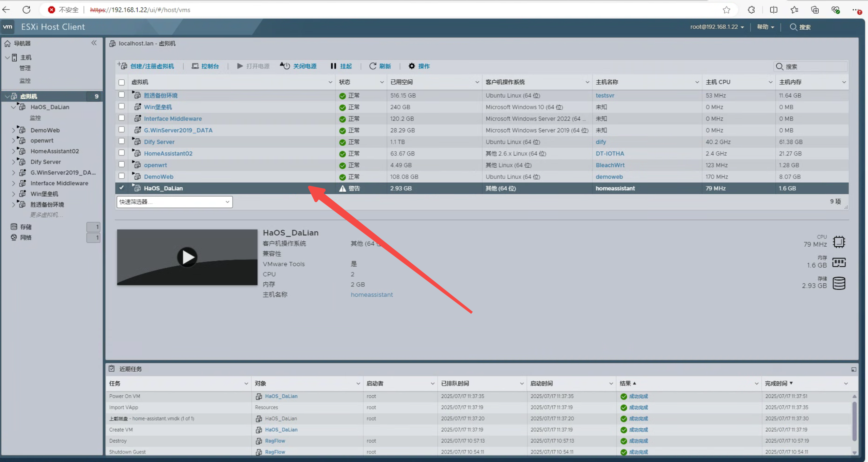Collapse the navigator with the double-chevron icon
Screen dimensions: 868x462
pyautogui.click(x=94, y=43)
